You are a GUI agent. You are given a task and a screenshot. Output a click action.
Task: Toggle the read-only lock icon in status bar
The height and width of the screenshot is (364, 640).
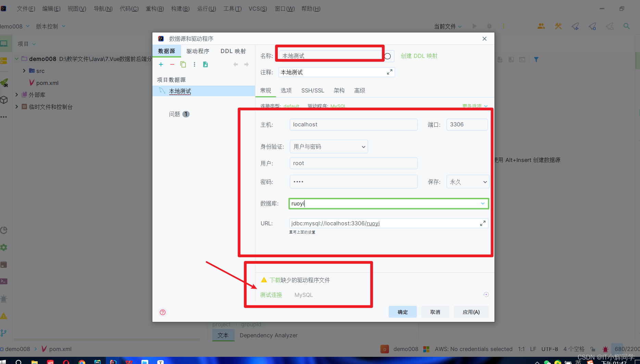593,349
